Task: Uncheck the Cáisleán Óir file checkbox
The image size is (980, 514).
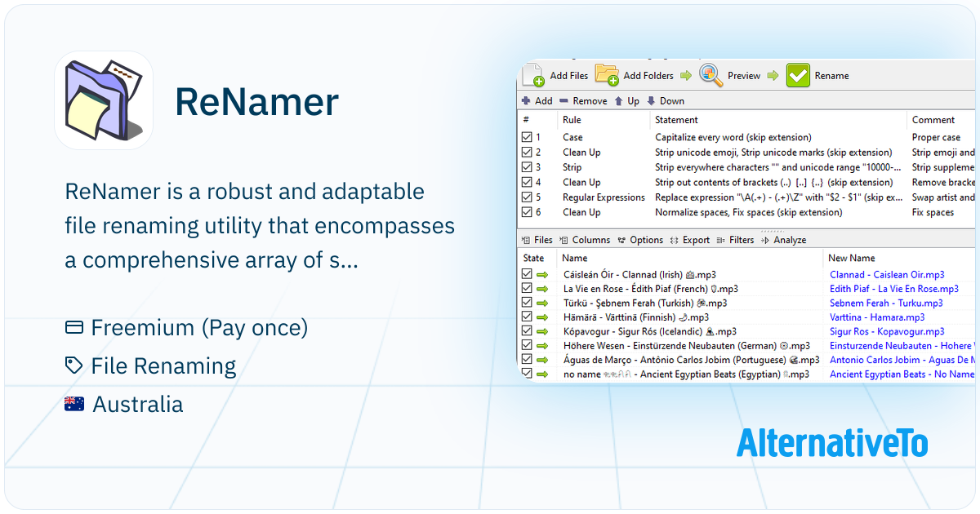Action: click(x=527, y=275)
